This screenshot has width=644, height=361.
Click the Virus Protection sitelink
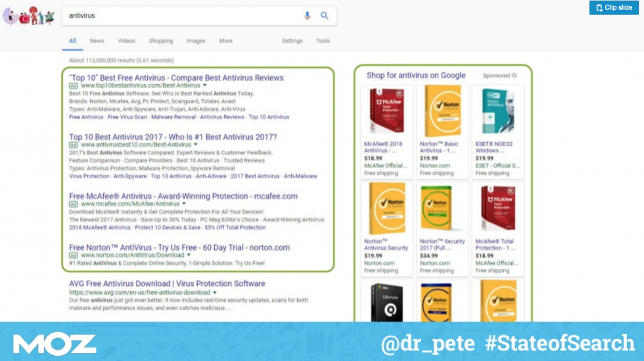coord(89,176)
